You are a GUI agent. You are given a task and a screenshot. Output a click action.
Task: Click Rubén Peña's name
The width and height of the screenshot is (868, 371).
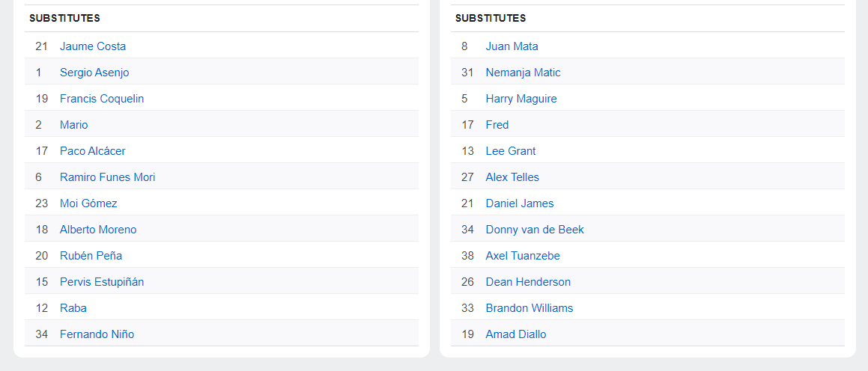click(91, 256)
